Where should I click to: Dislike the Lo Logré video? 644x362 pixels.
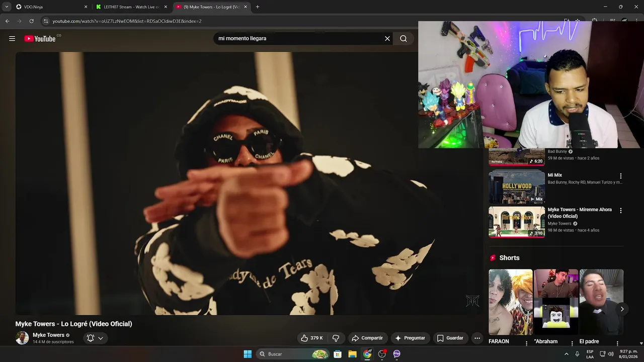[336, 338]
